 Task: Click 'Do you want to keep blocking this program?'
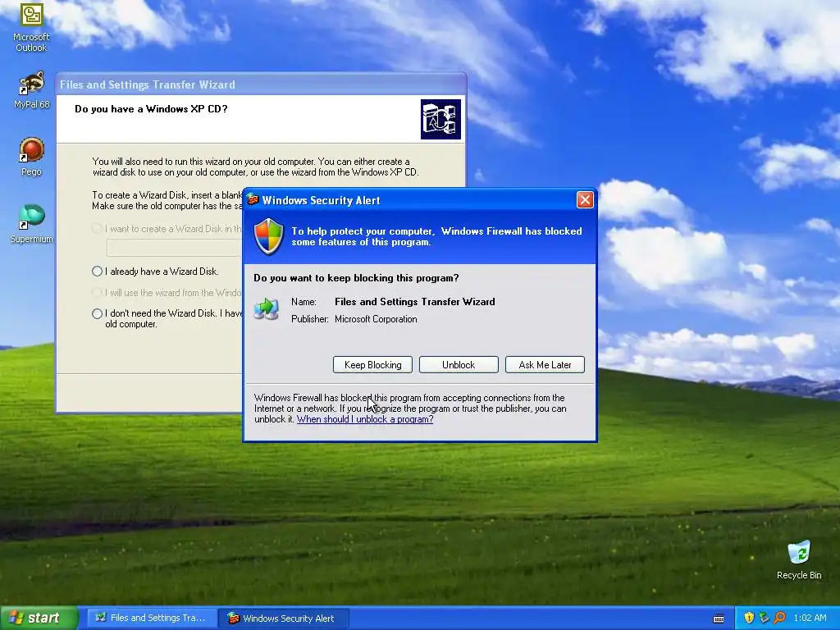click(x=356, y=277)
